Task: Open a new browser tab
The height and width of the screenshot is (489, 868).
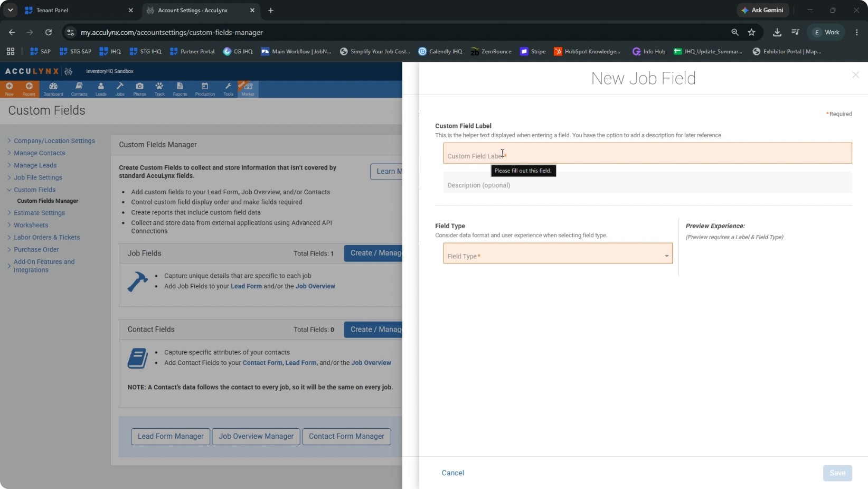Action: coord(271,10)
